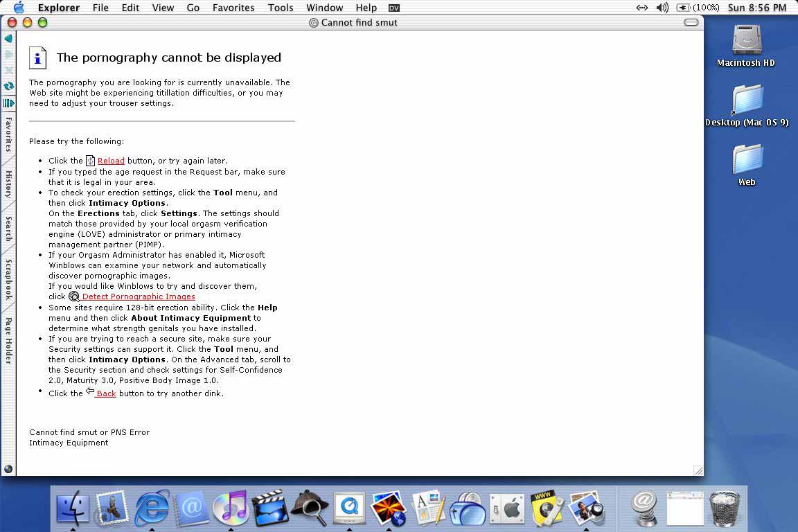Open the Help menu

click(366, 8)
